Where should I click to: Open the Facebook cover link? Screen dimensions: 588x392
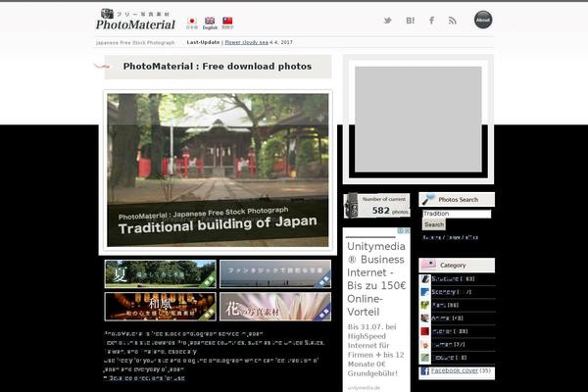click(455, 370)
